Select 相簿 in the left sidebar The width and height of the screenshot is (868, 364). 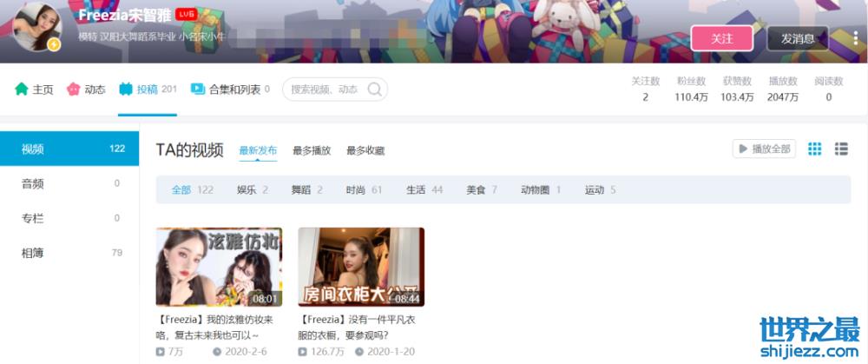(x=32, y=253)
